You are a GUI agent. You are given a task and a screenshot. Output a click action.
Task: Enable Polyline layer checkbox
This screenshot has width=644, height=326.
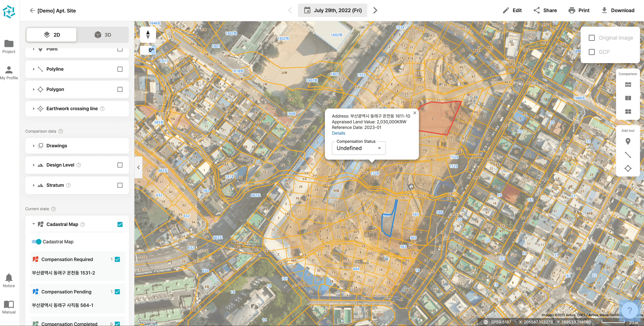tap(120, 69)
